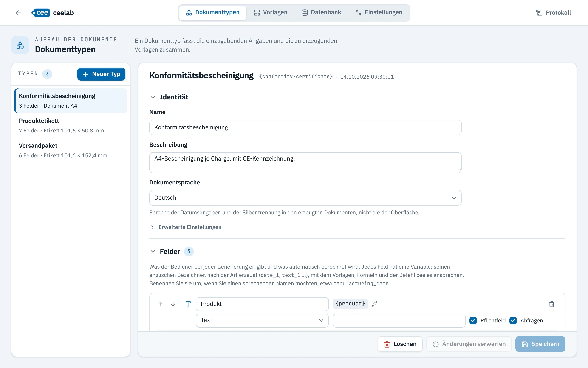The image size is (588, 368).
Task: Open the Protokoll log
Action: pos(553,13)
